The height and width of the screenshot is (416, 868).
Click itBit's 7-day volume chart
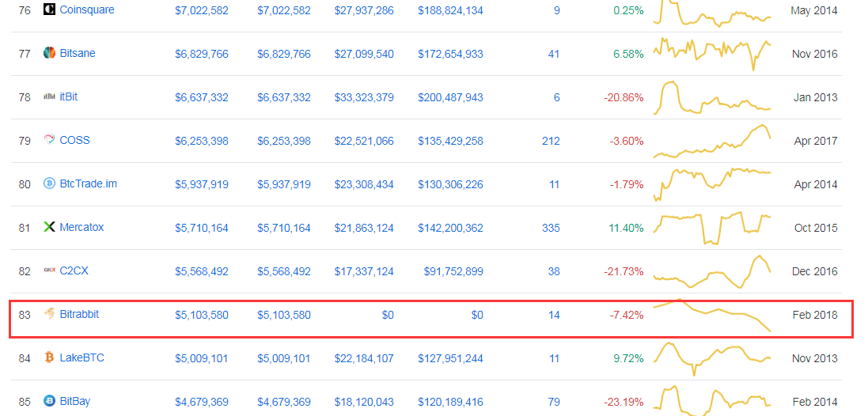tap(712, 97)
